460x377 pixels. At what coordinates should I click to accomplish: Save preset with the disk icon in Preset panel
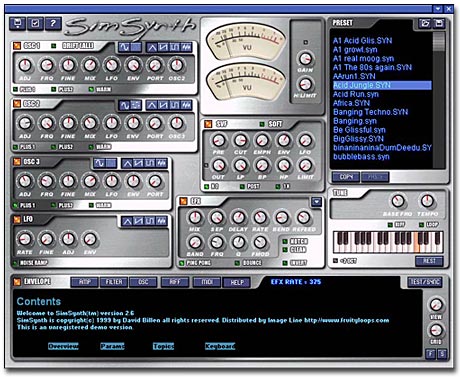(x=439, y=23)
